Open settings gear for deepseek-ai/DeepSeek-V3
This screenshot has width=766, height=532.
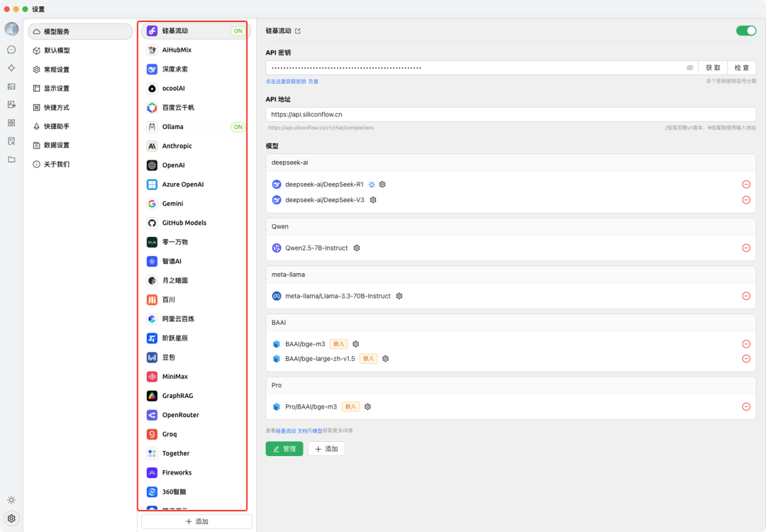coord(373,200)
